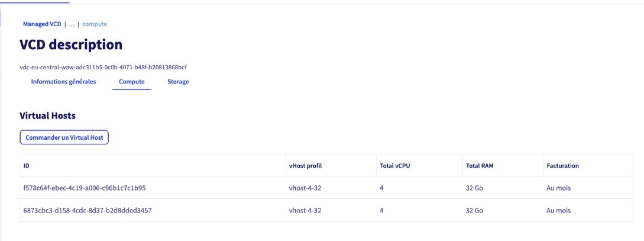Click the Total RAM column header
The image size is (644, 241).
480,166
